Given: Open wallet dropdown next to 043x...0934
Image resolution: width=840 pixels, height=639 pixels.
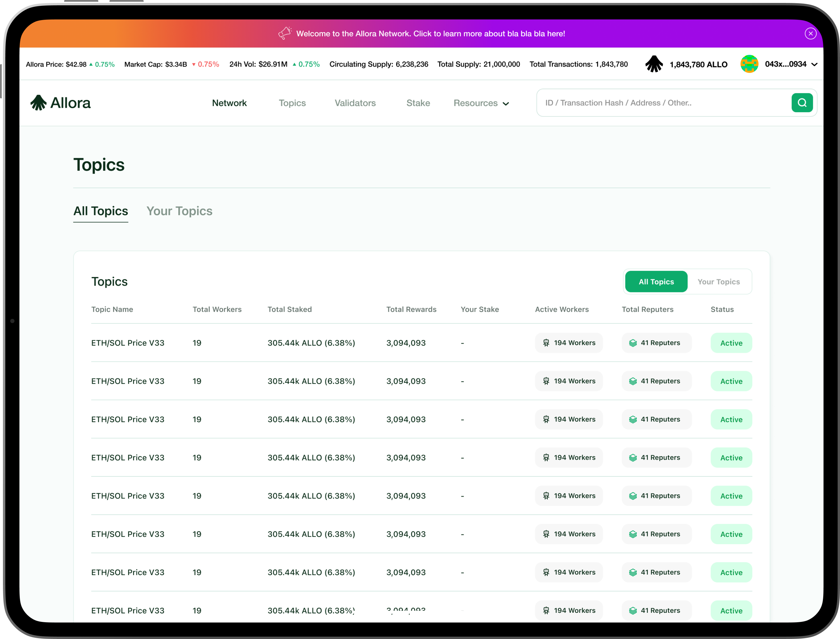Looking at the screenshot, I should tap(814, 64).
